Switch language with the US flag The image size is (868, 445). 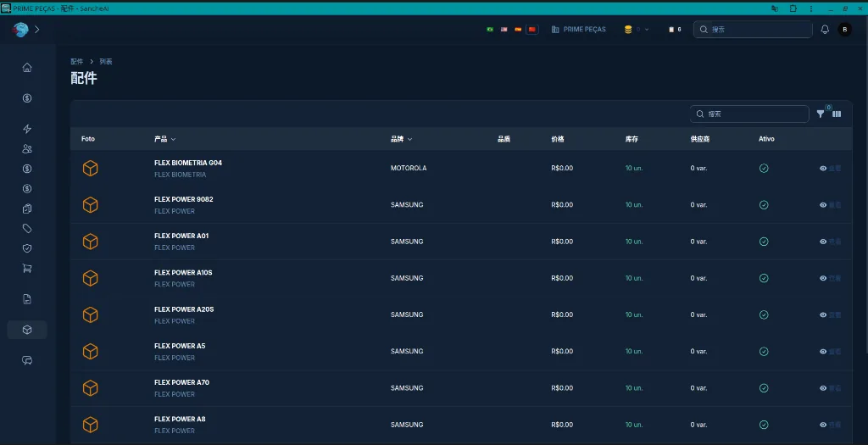504,30
